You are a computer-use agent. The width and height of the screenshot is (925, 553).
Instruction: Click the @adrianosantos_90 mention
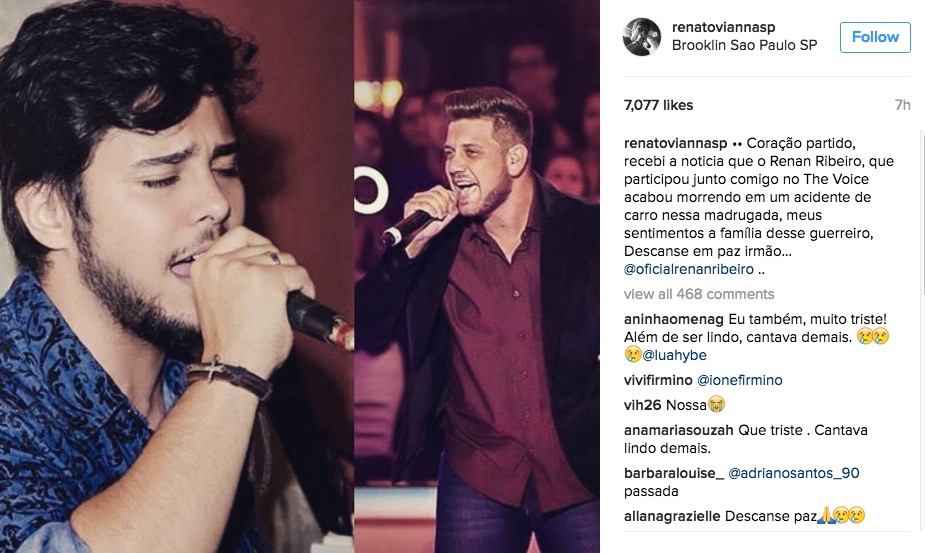point(794,473)
